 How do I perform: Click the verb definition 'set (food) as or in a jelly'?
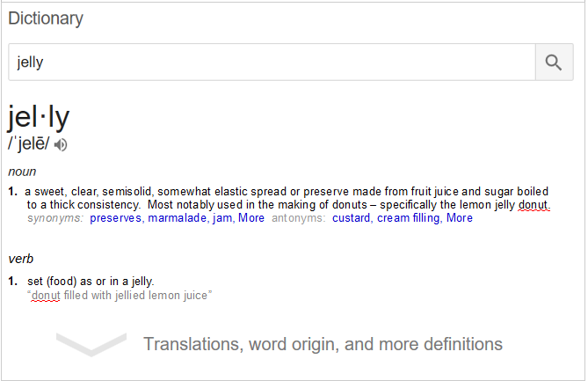coord(91,282)
